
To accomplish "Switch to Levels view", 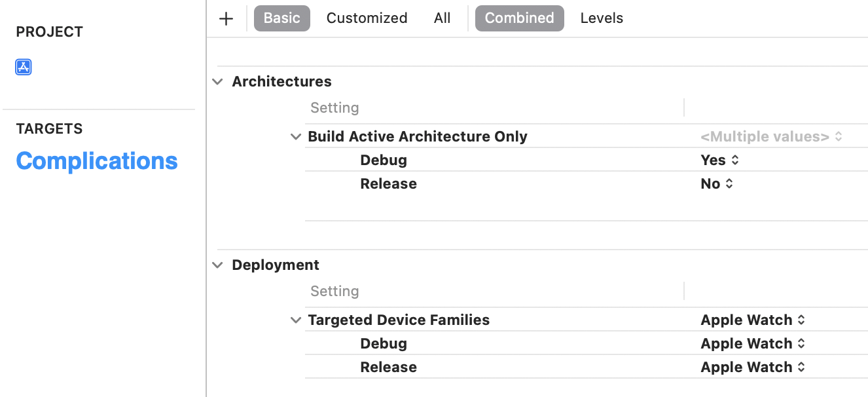I will [602, 18].
